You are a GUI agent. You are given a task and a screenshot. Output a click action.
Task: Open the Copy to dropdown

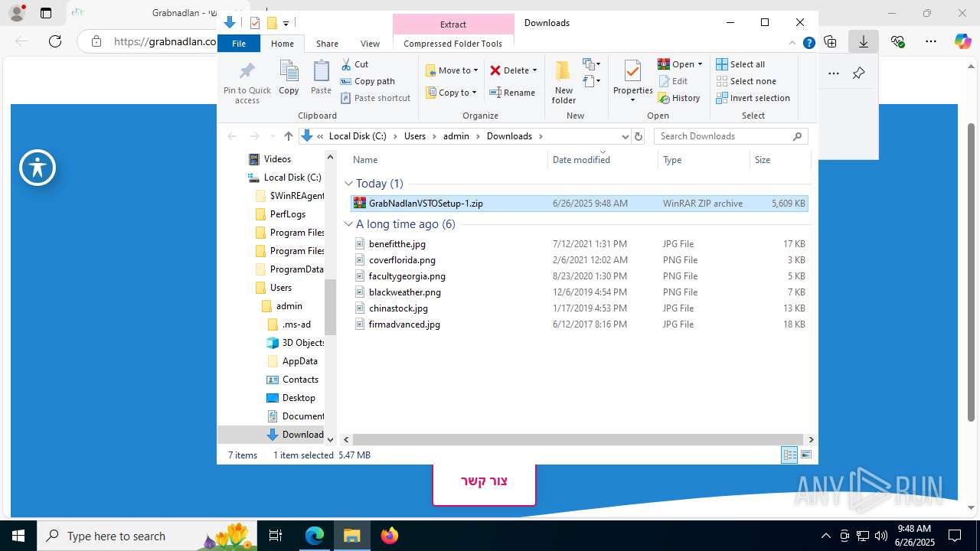click(x=451, y=93)
